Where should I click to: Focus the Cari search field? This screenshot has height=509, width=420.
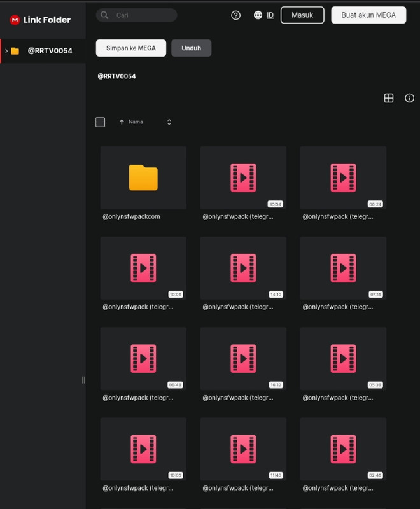click(x=137, y=15)
